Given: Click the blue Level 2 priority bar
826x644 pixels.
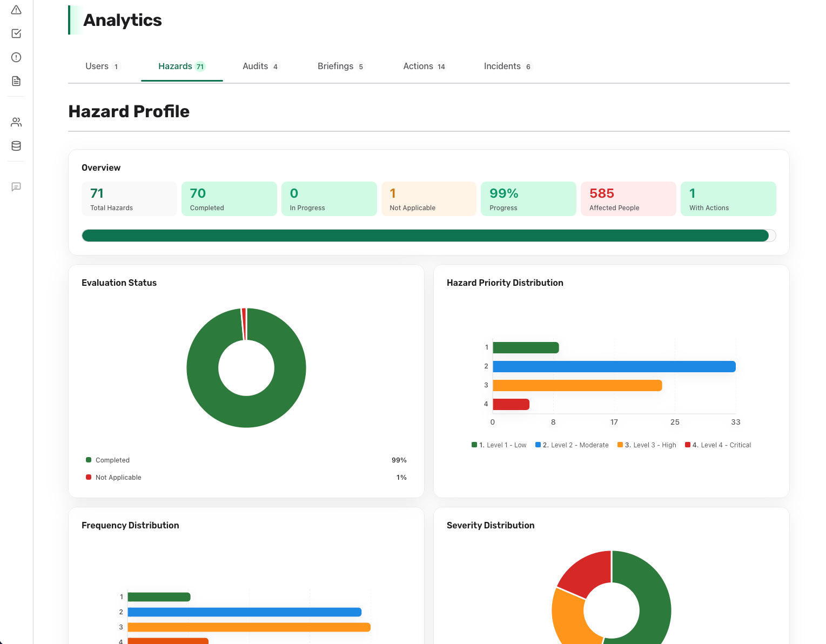Looking at the screenshot, I should click(614, 366).
